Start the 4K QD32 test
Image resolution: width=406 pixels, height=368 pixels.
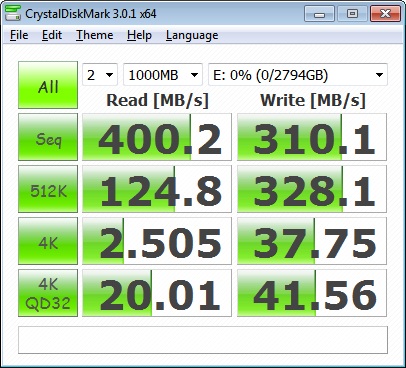point(48,293)
